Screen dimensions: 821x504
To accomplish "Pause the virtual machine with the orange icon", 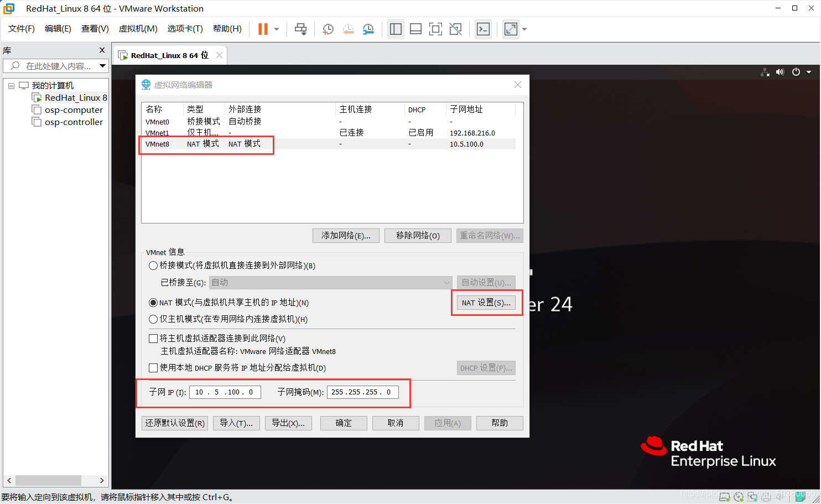I will (x=263, y=29).
